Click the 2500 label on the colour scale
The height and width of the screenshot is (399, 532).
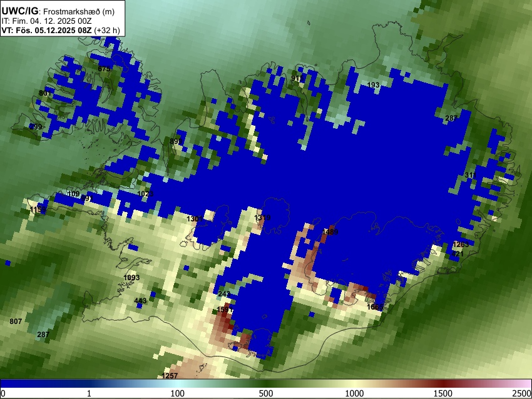523,393
